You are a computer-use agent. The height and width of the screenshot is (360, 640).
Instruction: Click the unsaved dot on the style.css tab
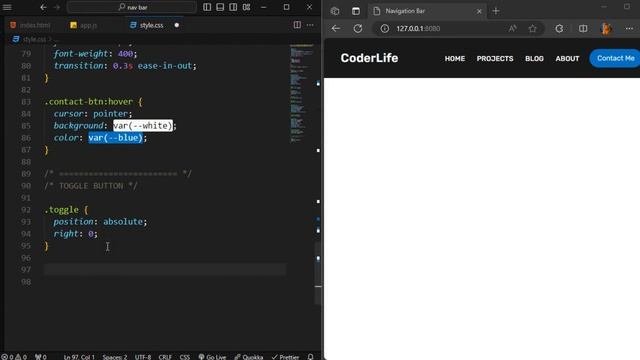(x=176, y=25)
